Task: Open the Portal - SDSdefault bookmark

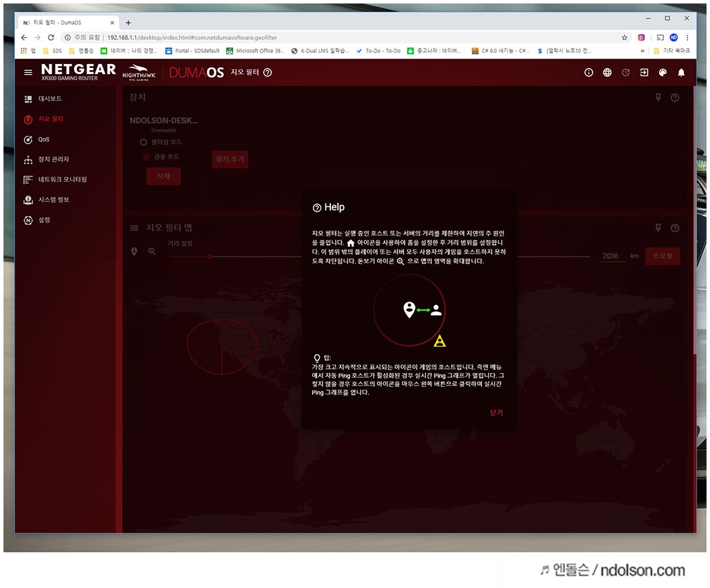Action: pos(192,51)
